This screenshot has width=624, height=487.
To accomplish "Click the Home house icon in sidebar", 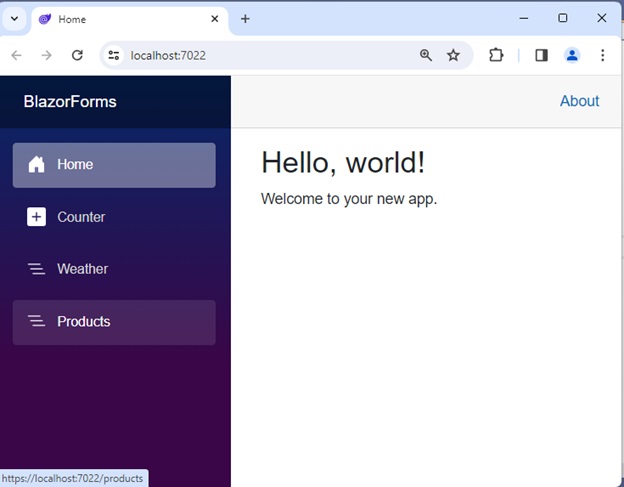I will pos(37,165).
